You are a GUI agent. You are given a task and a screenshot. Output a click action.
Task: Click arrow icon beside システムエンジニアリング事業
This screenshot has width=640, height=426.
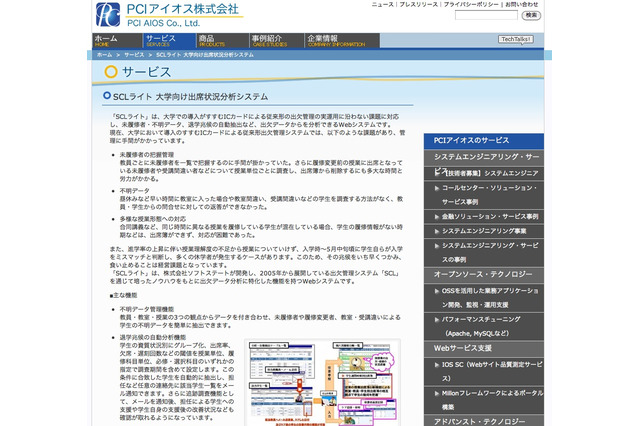point(437,231)
